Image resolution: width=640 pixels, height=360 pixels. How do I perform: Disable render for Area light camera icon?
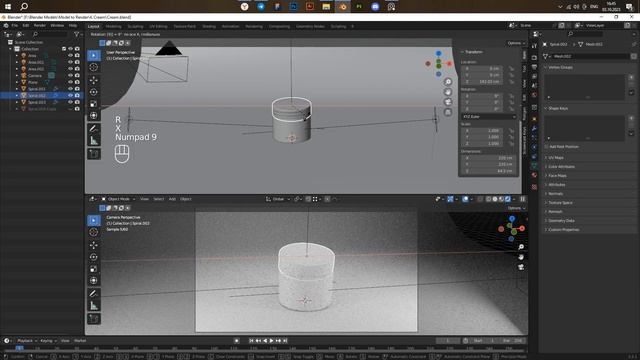(77, 55)
